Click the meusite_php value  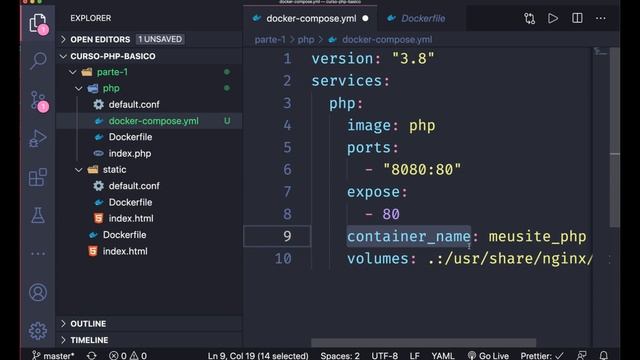tap(537, 236)
